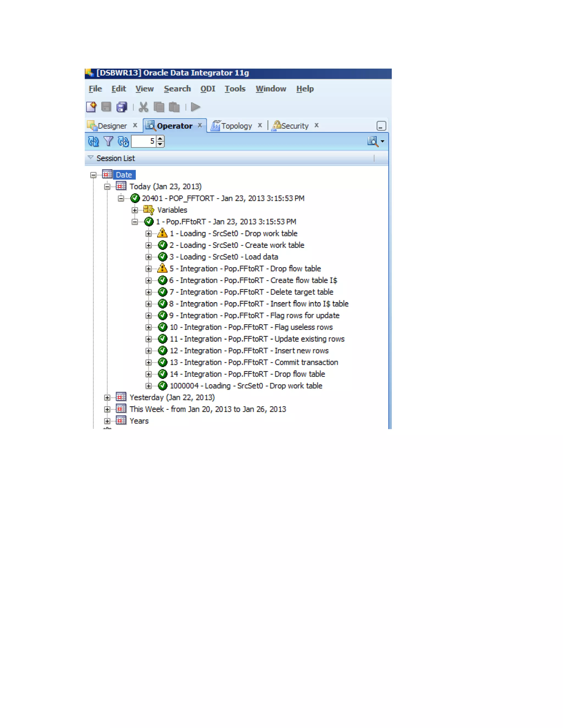Screen dimensions: 563x728
Task: Increase the refresh interval with up arrow
Action: click(x=161, y=138)
